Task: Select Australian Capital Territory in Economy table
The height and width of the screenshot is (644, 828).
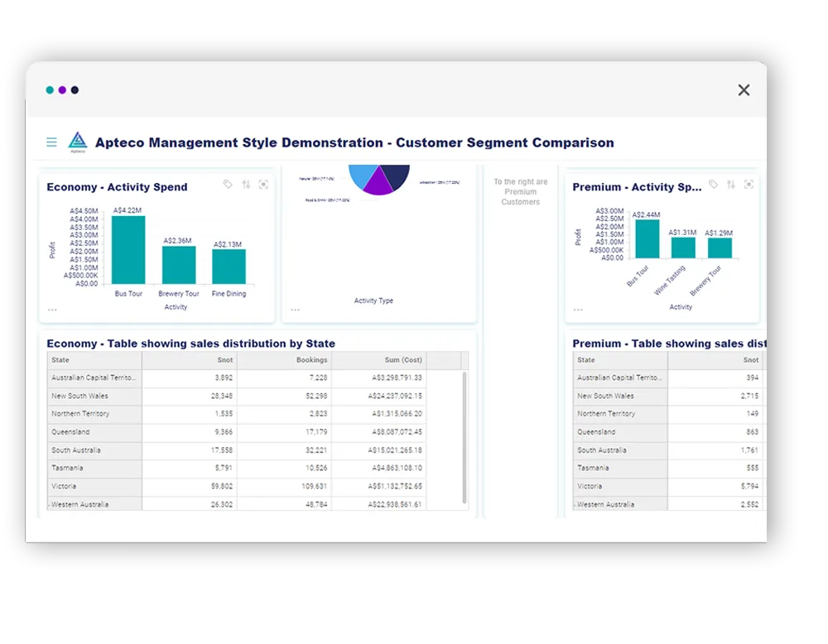Action: click(237, 378)
